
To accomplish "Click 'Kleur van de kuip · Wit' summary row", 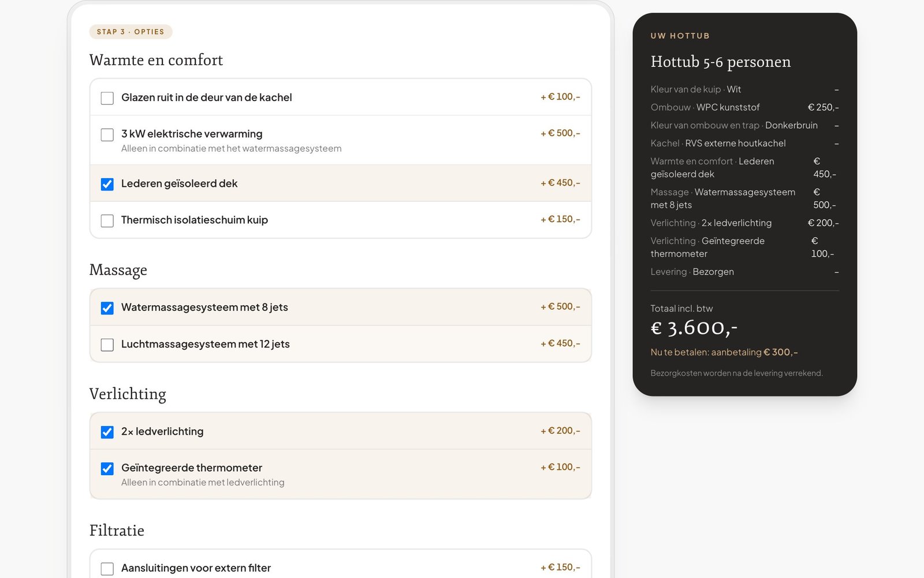I will (745, 90).
